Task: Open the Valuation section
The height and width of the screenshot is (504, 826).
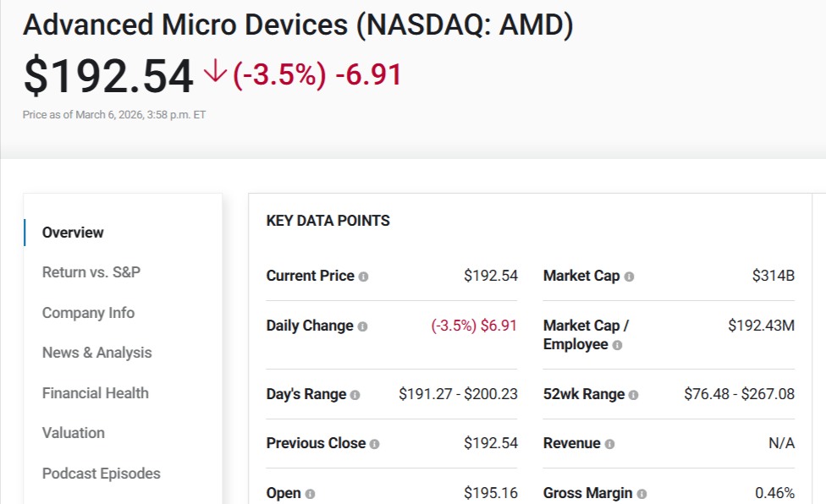Action: [73, 433]
